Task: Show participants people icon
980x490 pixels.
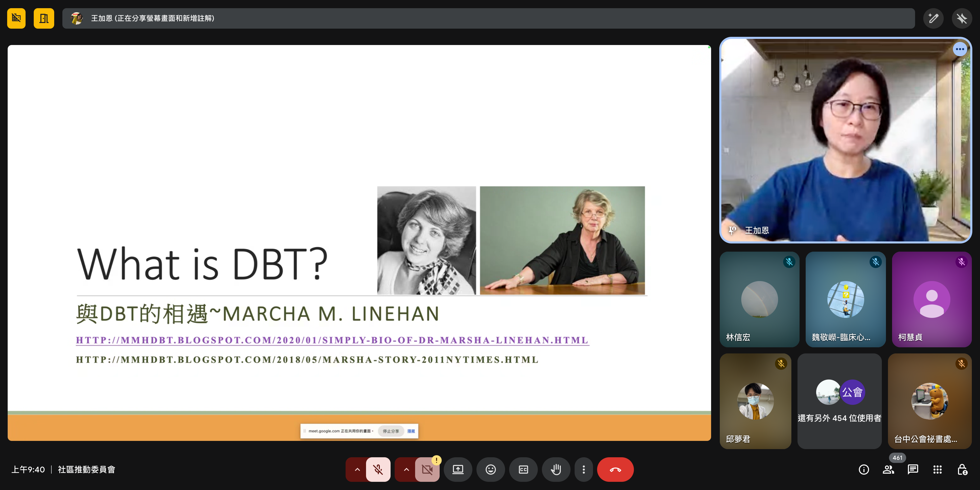Action: point(888,470)
